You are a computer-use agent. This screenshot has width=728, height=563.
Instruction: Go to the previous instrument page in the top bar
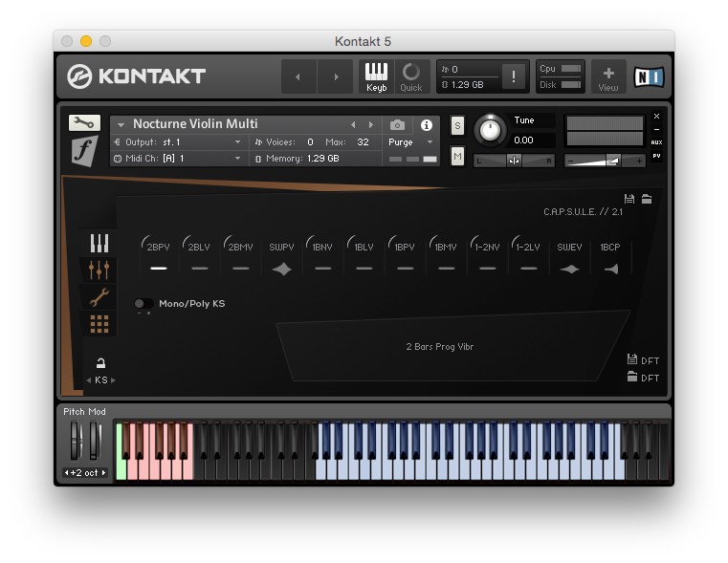(298, 76)
